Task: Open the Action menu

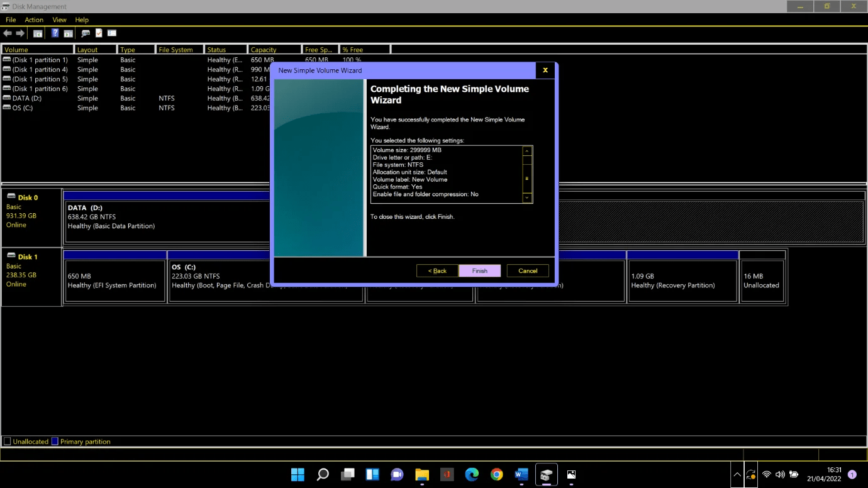Action: pyautogui.click(x=34, y=19)
